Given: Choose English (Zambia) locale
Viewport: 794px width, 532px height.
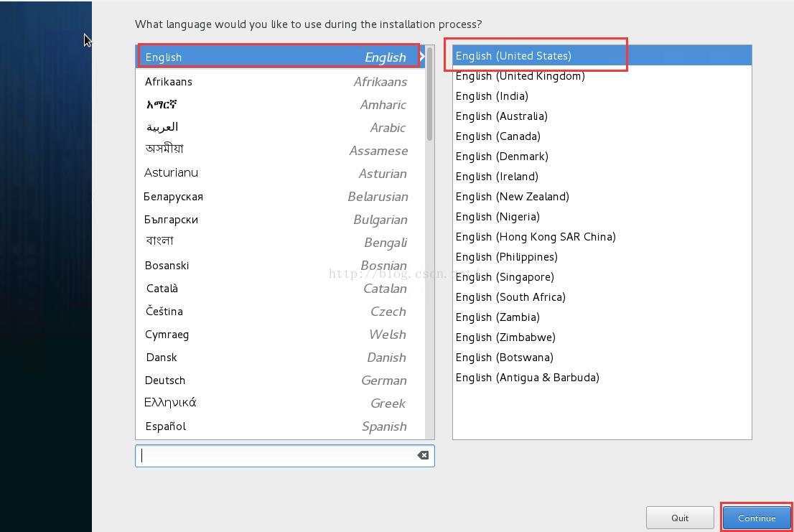Looking at the screenshot, I should [602, 317].
